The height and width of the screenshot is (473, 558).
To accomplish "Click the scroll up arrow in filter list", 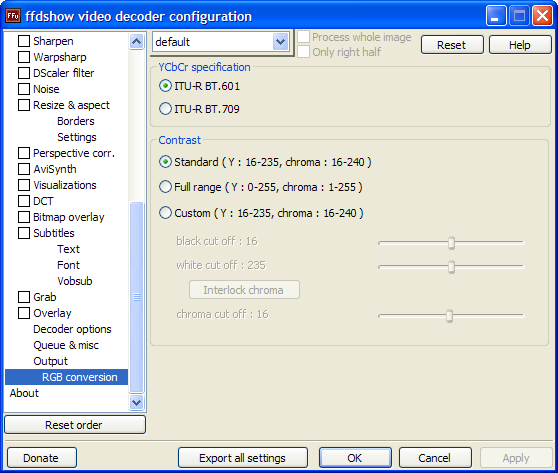I will click(137, 42).
